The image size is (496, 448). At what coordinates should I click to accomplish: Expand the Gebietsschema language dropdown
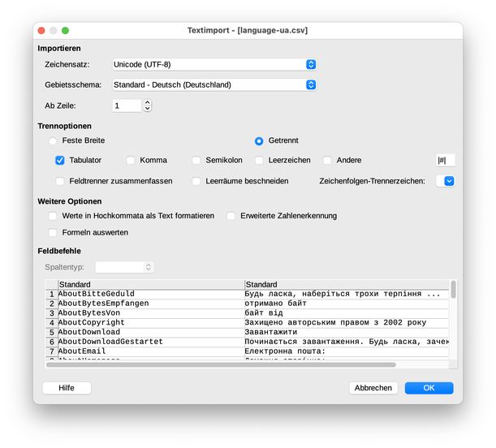click(213, 84)
